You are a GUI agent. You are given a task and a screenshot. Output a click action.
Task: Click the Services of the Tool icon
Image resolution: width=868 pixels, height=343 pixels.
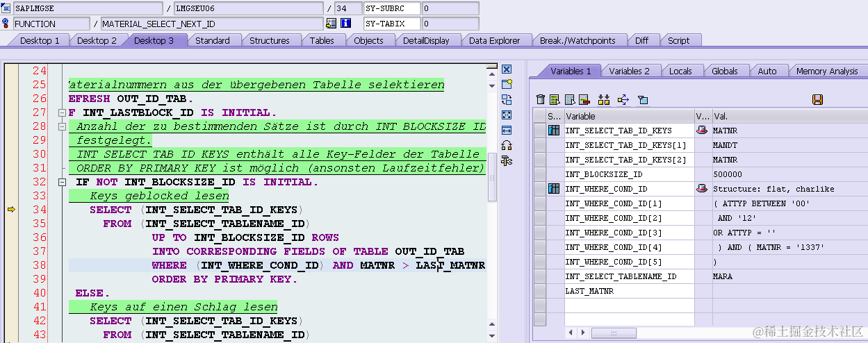(507, 145)
